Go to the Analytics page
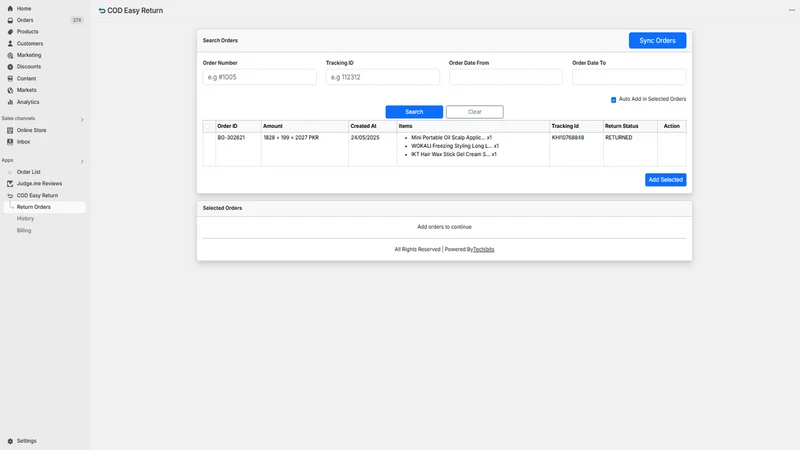The height and width of the screenshot is (450, 800). 28,102
